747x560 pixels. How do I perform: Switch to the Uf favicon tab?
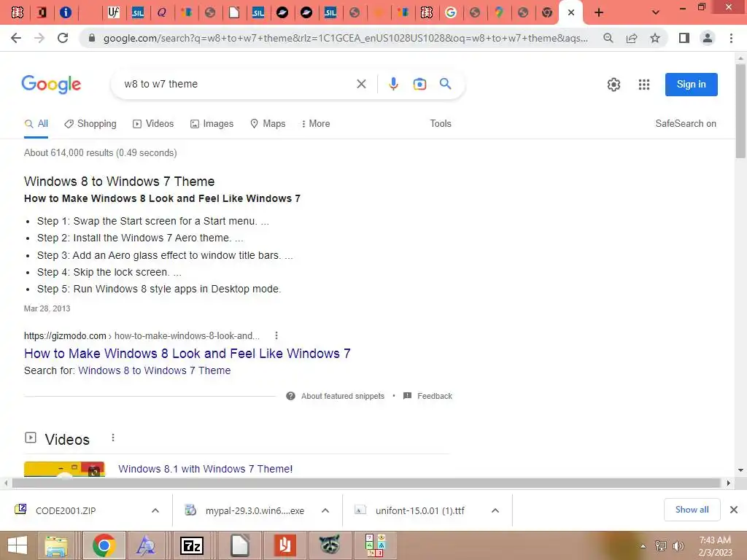(x=113, y=12)
